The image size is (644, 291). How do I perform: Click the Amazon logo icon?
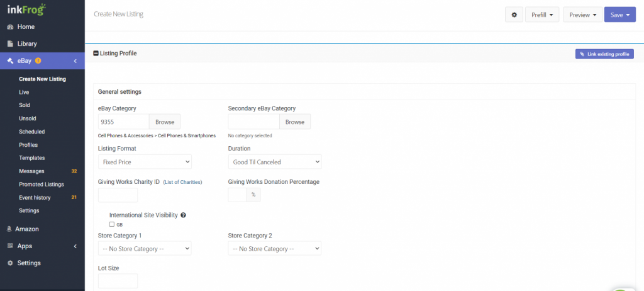[9, 229]
